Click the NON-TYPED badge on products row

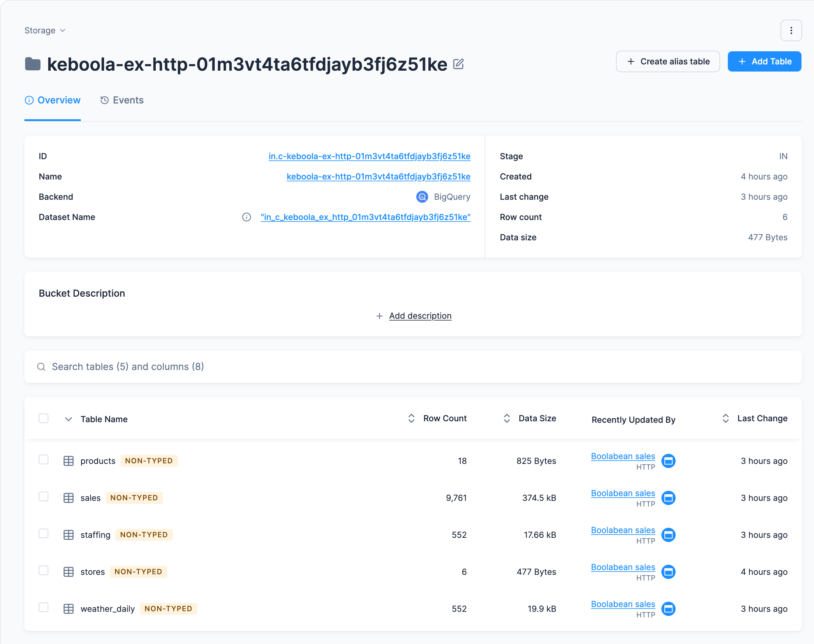click(149, 461)
